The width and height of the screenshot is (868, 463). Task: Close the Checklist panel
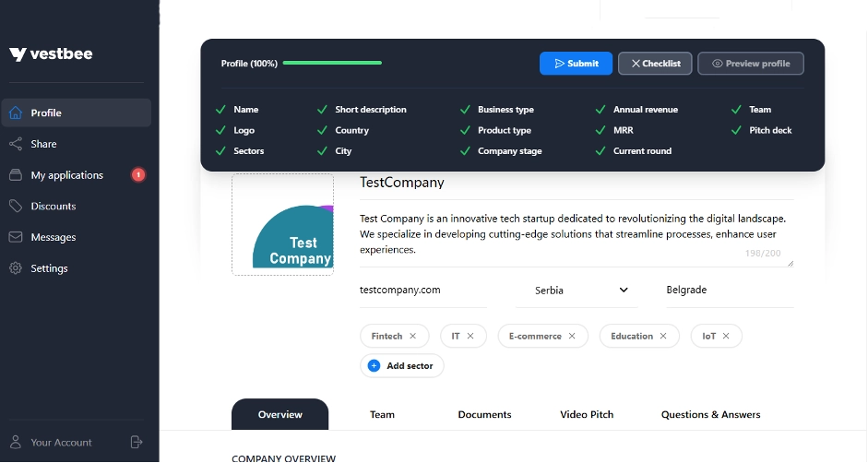coord(656,64)
